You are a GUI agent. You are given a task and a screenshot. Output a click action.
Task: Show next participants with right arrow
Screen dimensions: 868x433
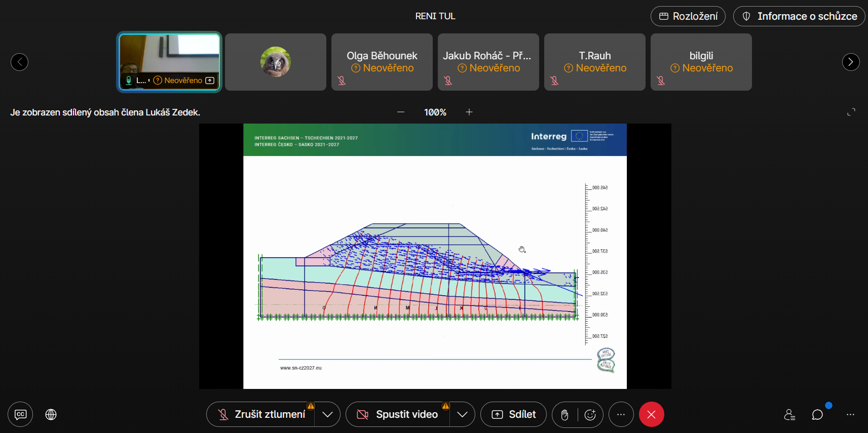(850, 62)
